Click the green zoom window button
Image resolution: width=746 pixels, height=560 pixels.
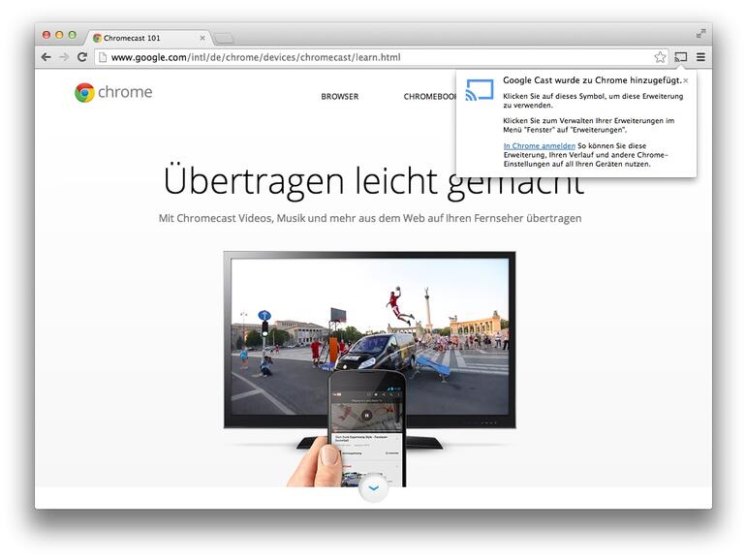pos(73,35)
